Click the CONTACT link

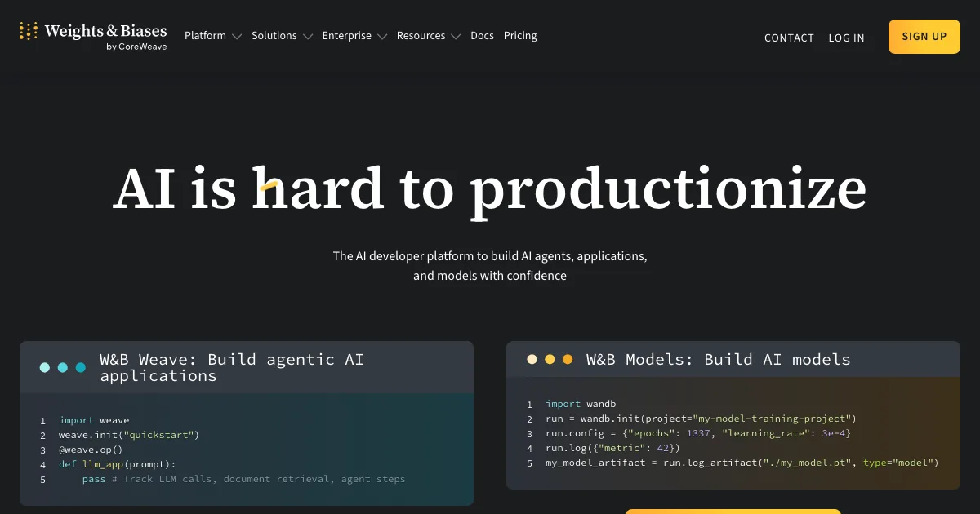pos(789,38)
